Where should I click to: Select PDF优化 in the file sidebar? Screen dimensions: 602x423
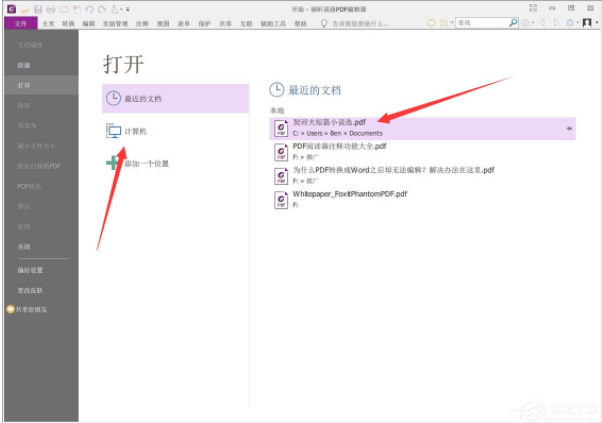[29, 186]
